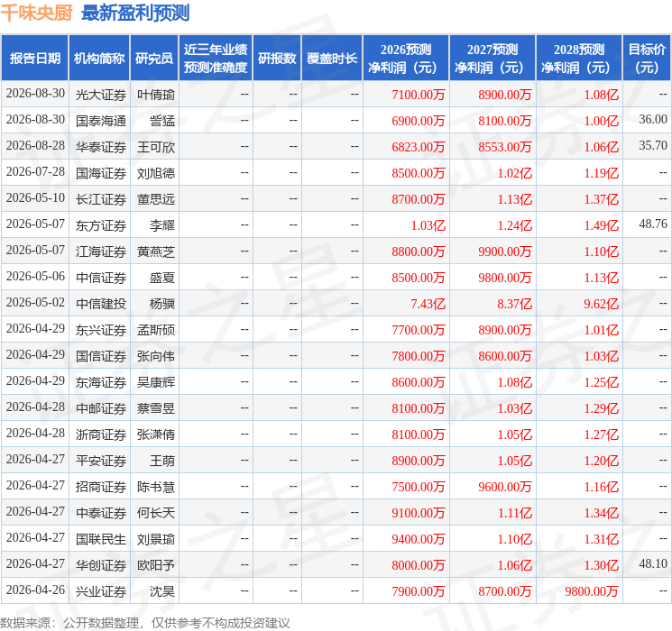Select the 2026-07-28 date cell

(35, 172)
